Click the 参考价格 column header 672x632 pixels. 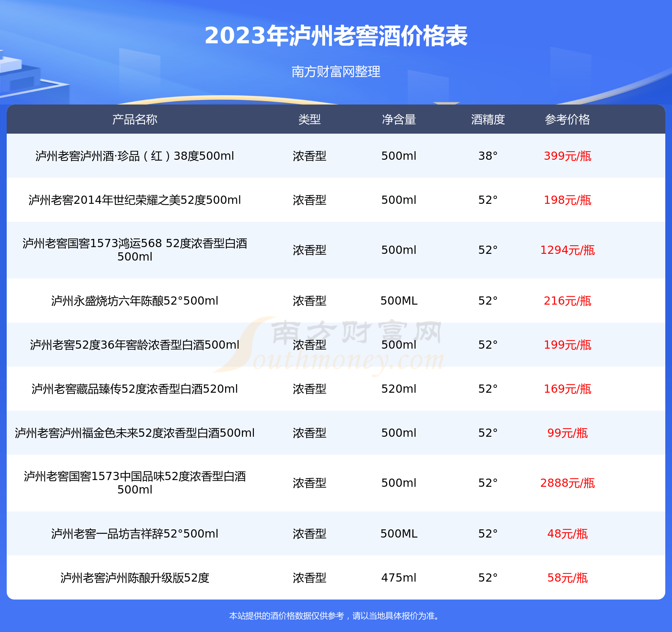567,119
